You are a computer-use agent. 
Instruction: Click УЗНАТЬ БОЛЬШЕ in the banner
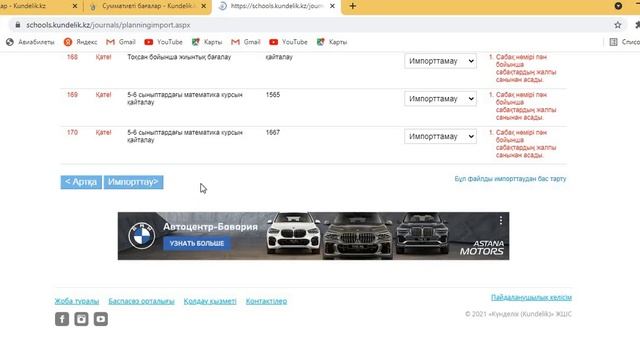197,243
